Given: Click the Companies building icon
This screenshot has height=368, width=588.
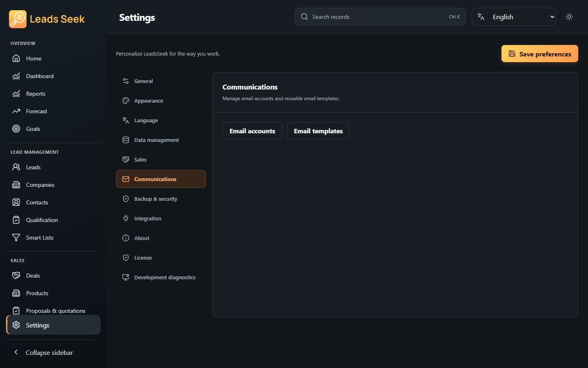Looking at the screenshot, I should pos(16,185).
